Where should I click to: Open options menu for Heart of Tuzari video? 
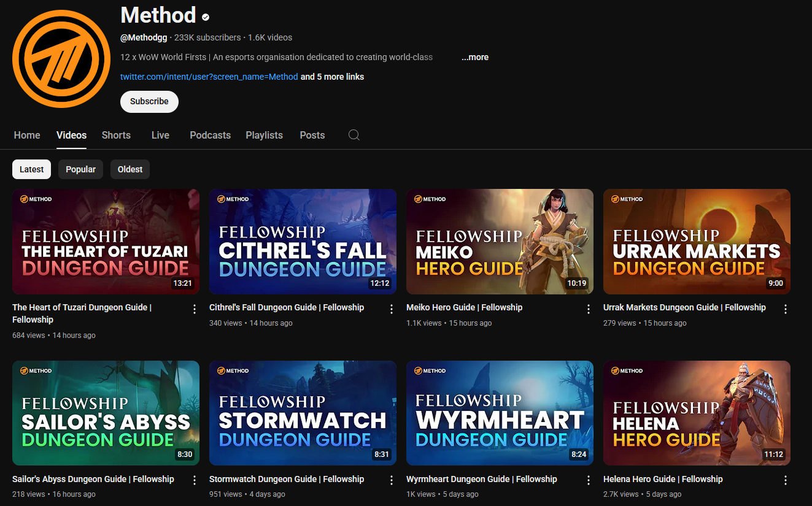pos(195,309)
